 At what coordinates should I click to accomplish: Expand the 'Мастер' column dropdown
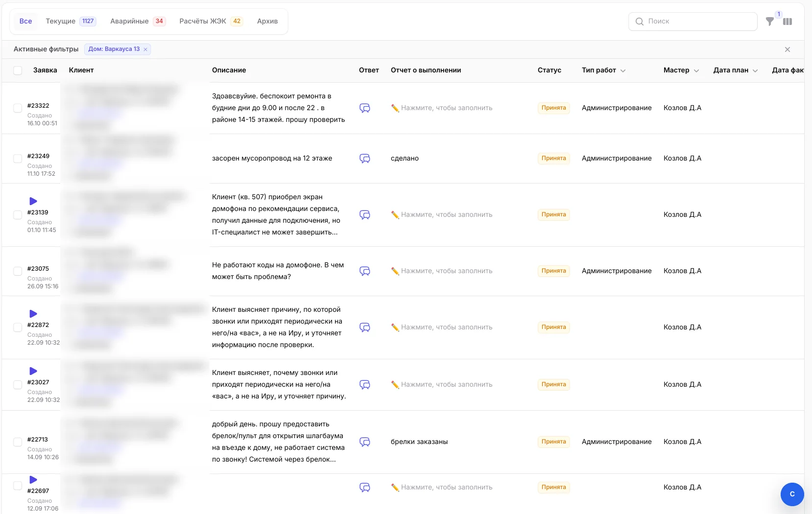(696, 71)
